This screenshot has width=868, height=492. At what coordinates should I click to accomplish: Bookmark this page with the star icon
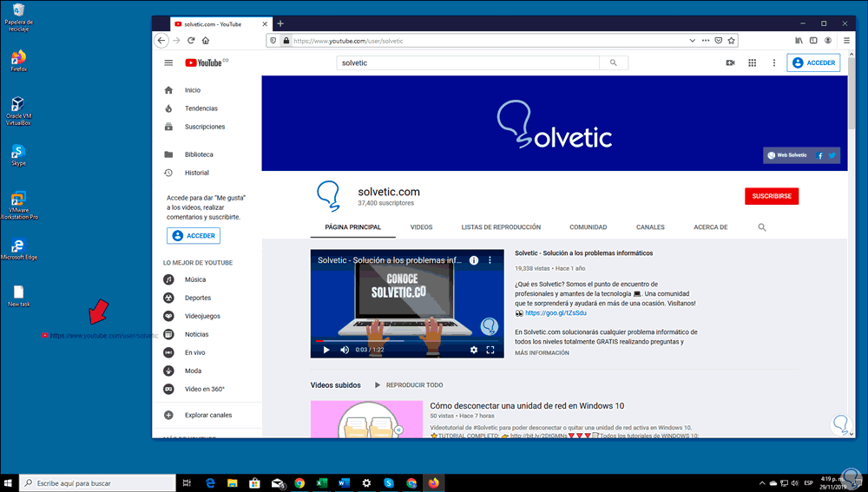click(731, 41)
